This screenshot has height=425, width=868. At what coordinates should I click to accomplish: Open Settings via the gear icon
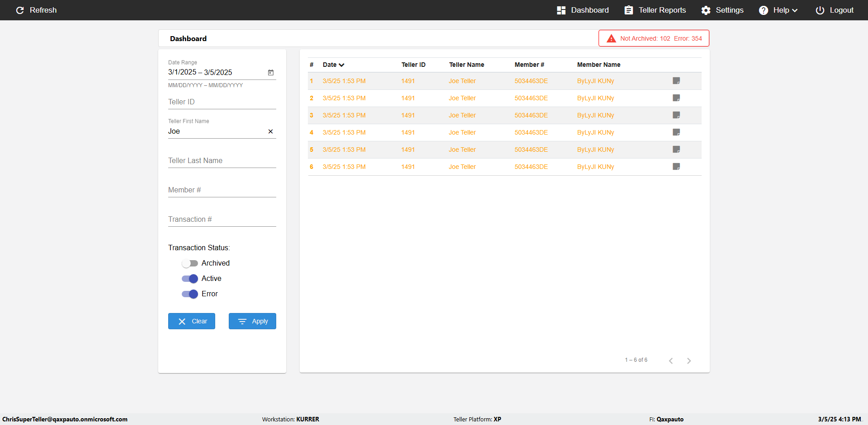(706, 10)
